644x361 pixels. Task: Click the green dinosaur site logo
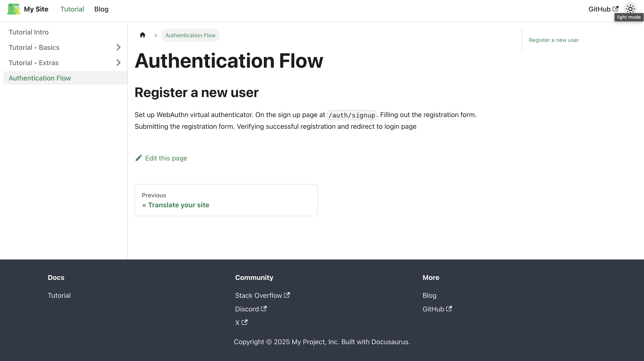pyautogui.click(x=13, y=9)
